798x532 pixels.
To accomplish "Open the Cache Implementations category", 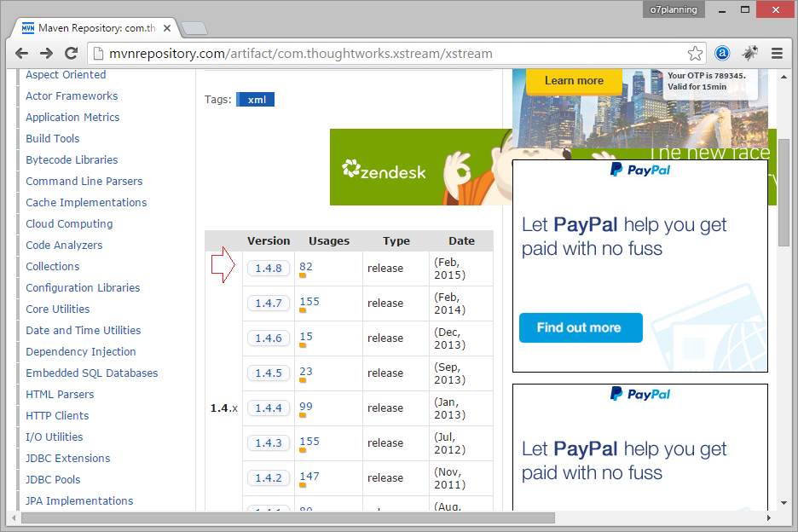I will [x=86, y=203].
